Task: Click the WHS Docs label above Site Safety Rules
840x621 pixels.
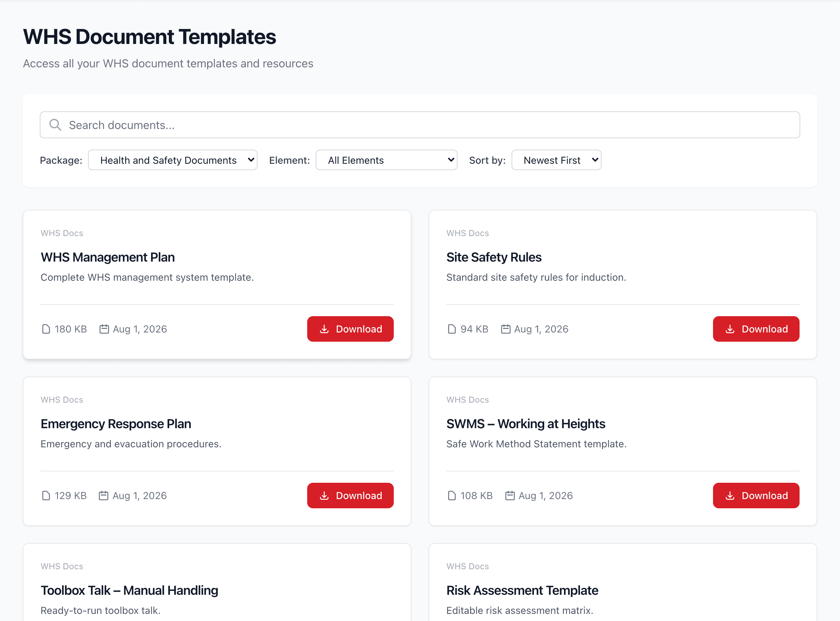Action: pyautogui.click(x=468, y=233)
